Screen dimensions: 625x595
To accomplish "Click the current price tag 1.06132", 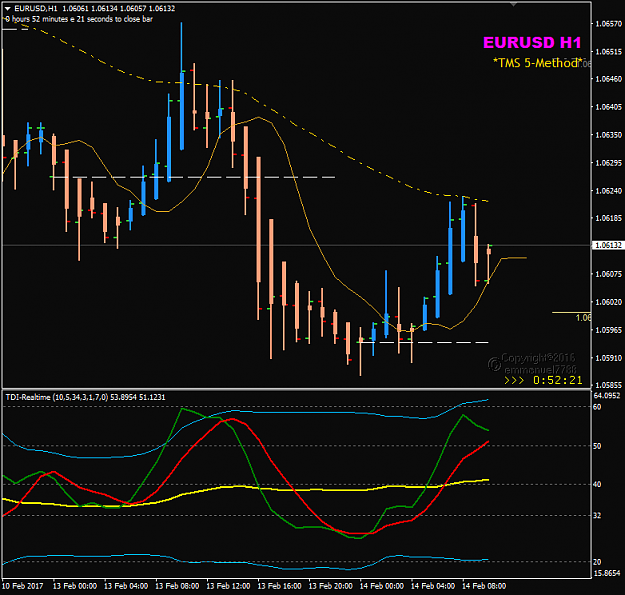I will point(608,245).
